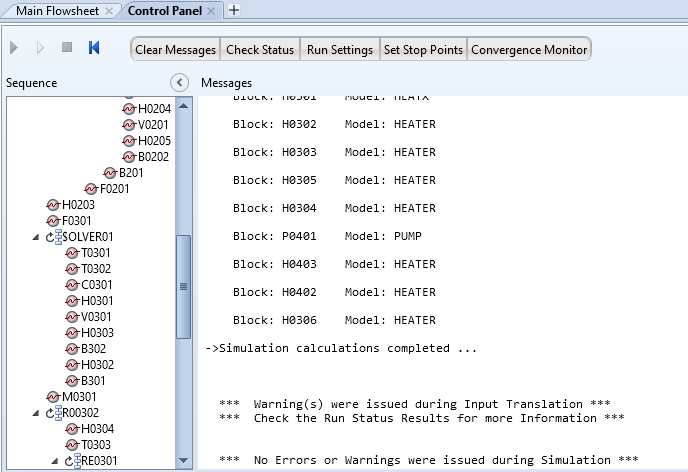Collapse the SOLVER01 tree node
The image size is (688, 472).
point(36,237)
